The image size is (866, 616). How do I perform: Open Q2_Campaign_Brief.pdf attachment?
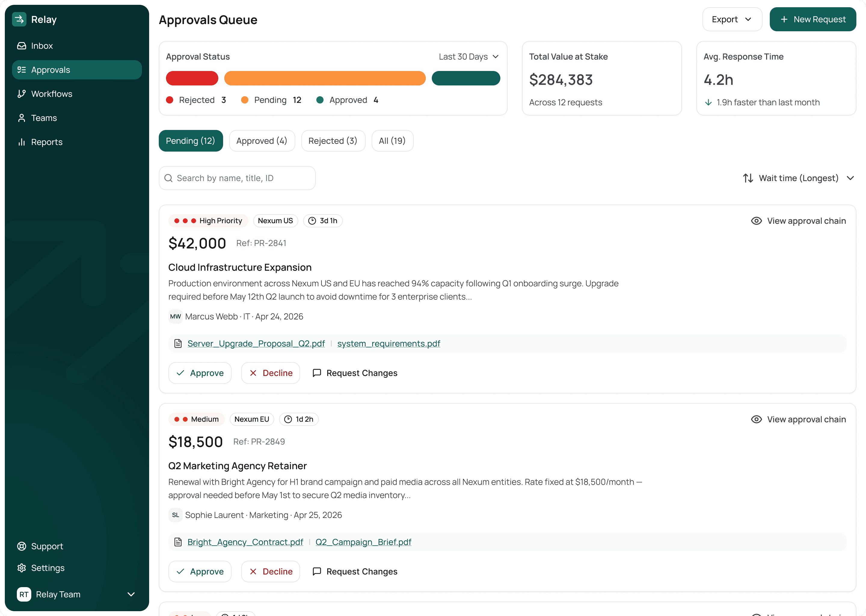363,542
